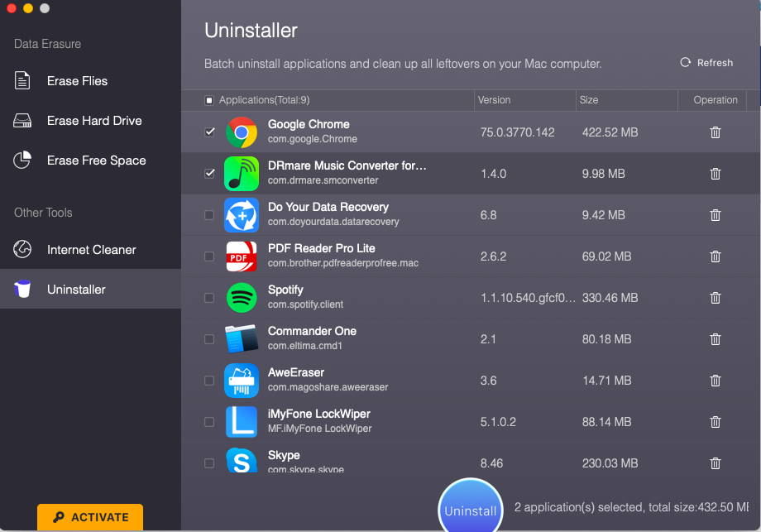Image resolution: width=761 pixels, height=532 pixels.
Task: Uncheck the Google Chrome checkbox
Action: [x=209, y=132]
